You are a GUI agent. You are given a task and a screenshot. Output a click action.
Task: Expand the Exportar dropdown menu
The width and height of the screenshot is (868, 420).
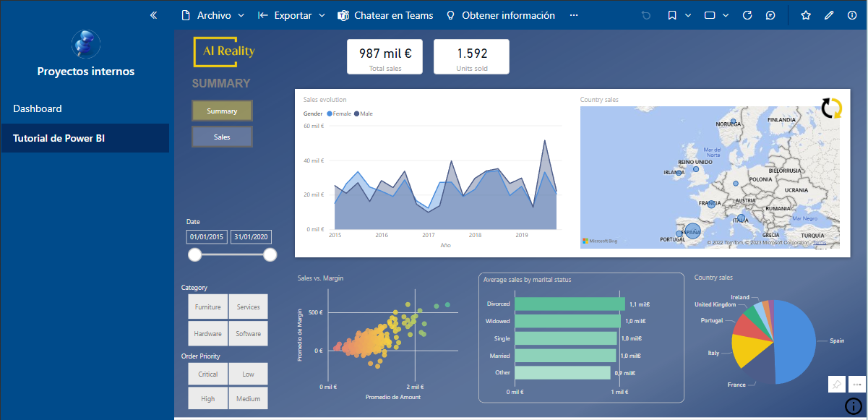(x=292, y=15)
